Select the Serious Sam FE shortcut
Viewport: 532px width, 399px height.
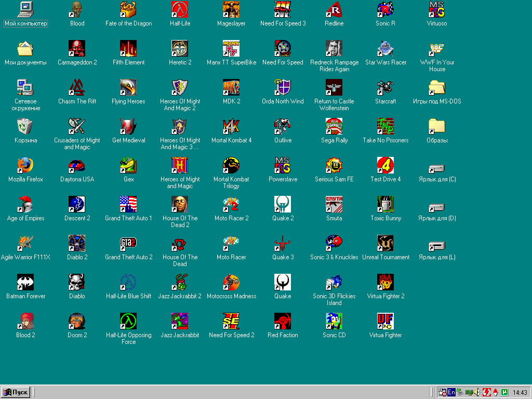[334, 166]
